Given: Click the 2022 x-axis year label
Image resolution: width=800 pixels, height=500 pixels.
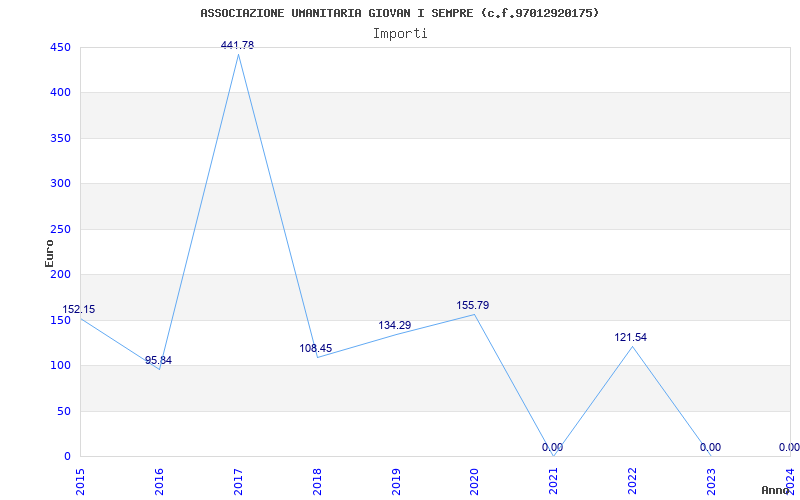Looking at the screenshot, I should coord(633,481).
